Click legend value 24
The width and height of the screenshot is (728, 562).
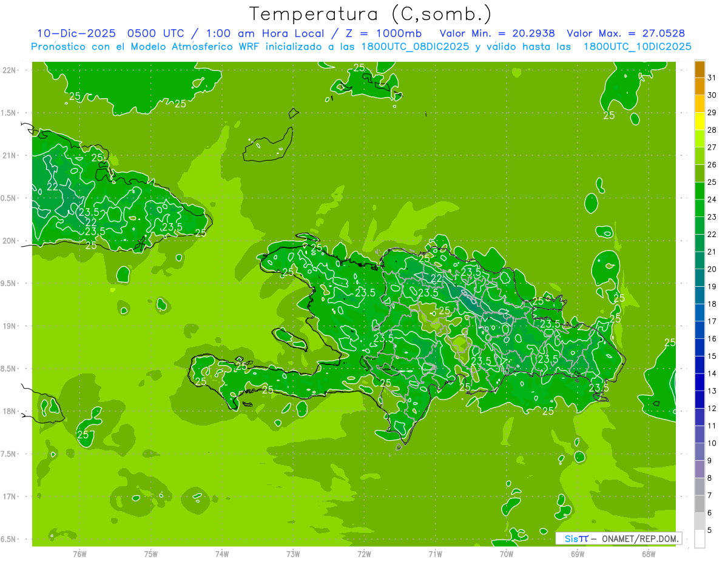click(712, 199)
